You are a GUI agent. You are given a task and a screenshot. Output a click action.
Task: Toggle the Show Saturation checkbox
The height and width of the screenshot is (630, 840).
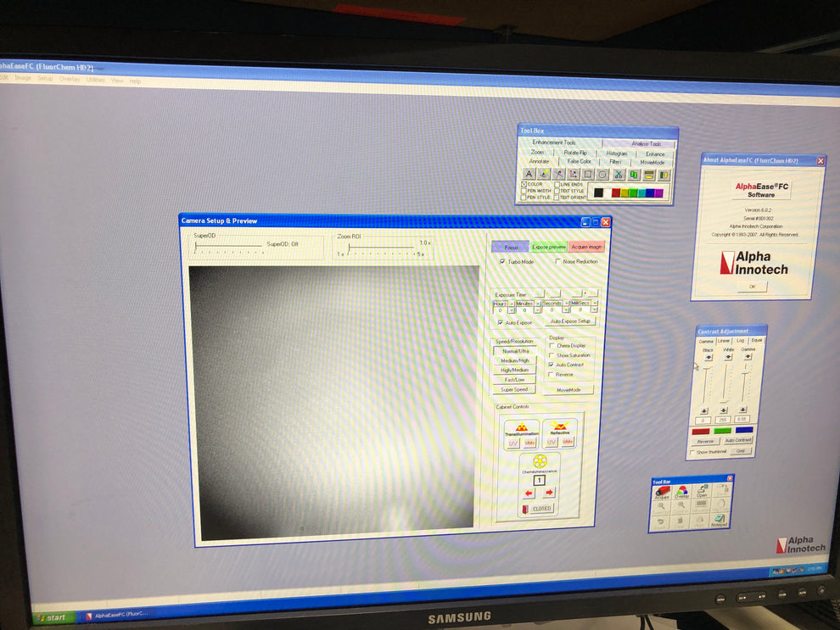tap(552, 355)
